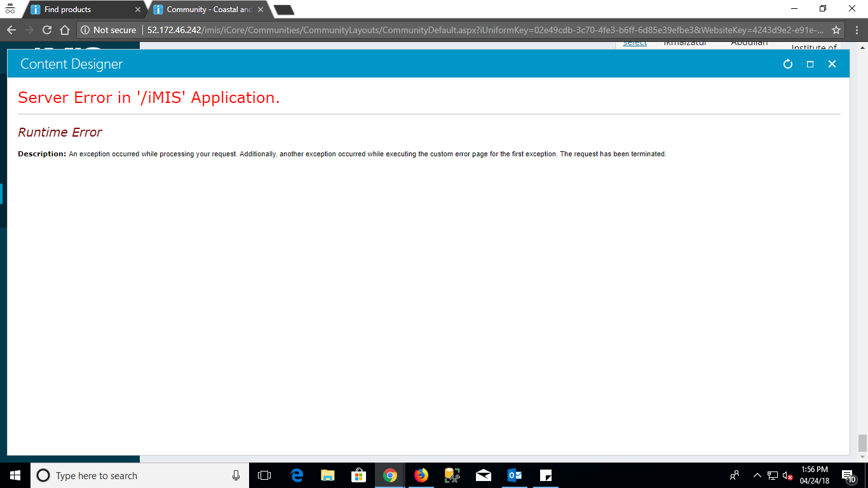Show hidden system tray icons
The width and height of the screenshot is (868, 488).
click(757, 475)
